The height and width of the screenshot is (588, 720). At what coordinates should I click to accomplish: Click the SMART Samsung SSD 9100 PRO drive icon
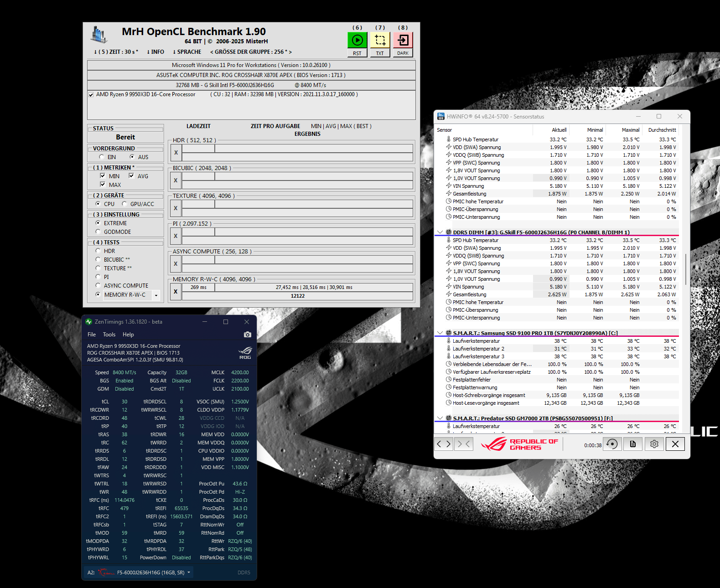pos(448,333)
